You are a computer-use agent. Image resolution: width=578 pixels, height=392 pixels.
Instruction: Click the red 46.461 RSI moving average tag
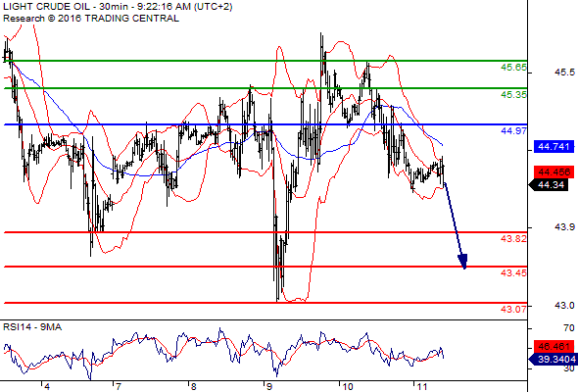click(x=554, y=346)
